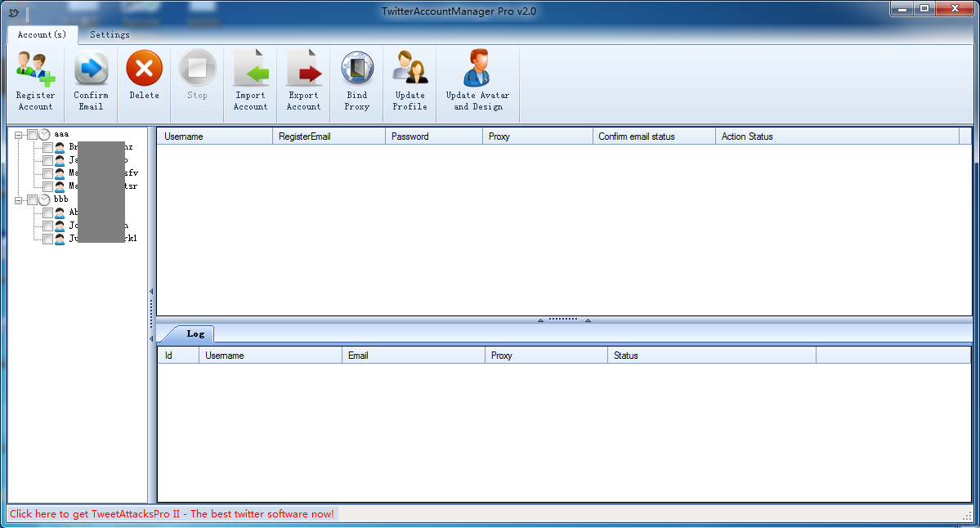
Task: Select the aaa group label
Action: [61, 134]
